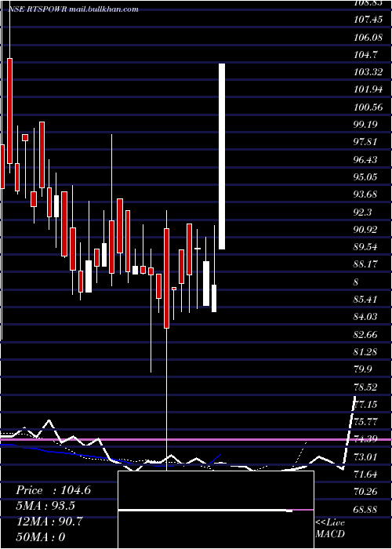Click the 12MA : 90.7 value

[49, 522]
